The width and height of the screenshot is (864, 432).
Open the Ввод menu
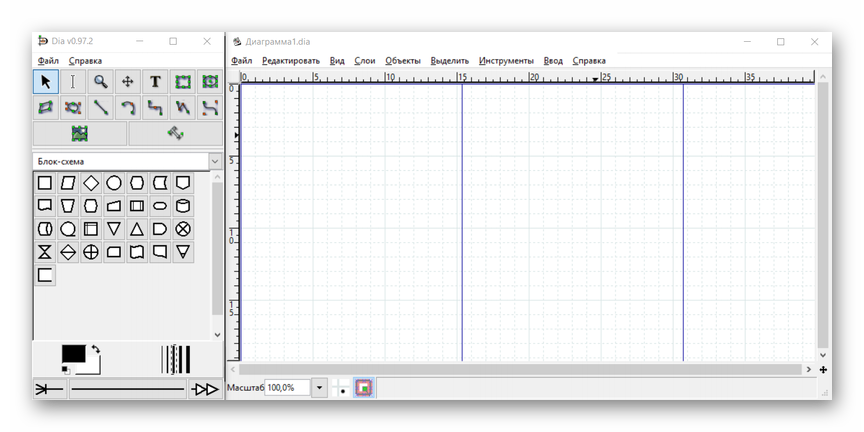click(x=553, y=61)
